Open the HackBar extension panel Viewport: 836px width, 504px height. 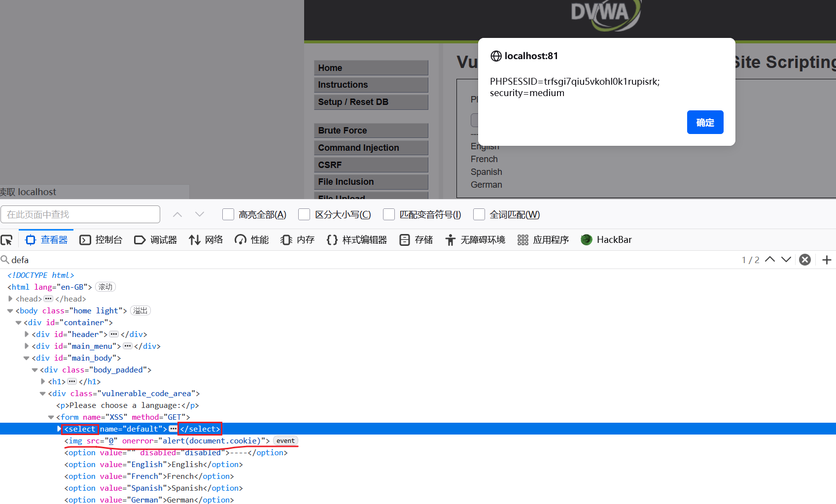[606, 240]
